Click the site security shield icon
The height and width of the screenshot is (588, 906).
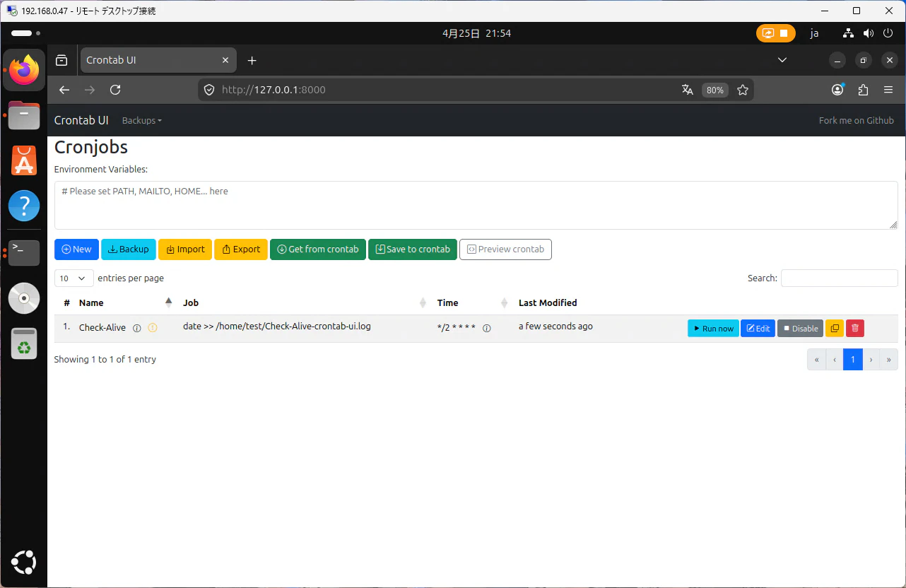click(208, 90)
